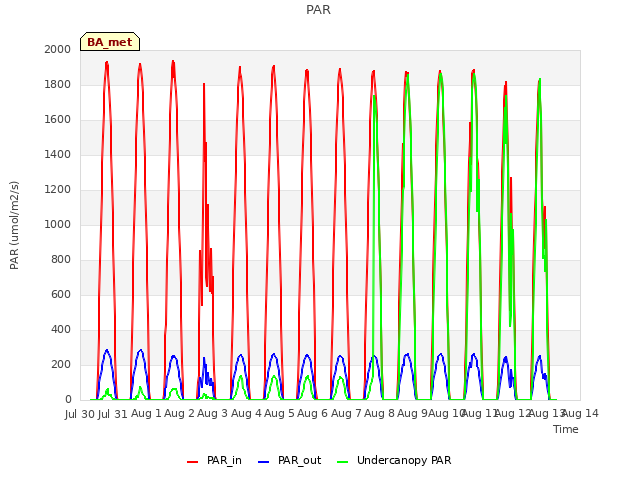Click the PAR (umol/m2/s) y-axis label
The image size is (640, 480).
pyautogui.click(x=14, y=225)
